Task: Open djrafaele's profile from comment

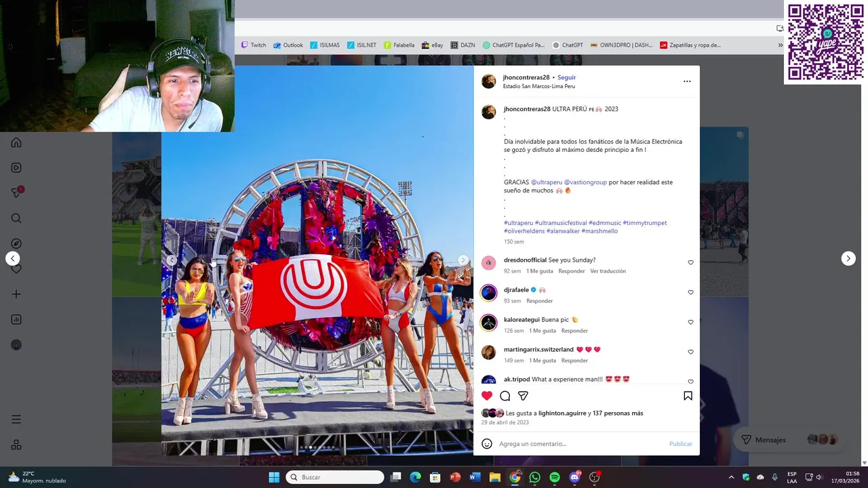Action: pos(516,290)
